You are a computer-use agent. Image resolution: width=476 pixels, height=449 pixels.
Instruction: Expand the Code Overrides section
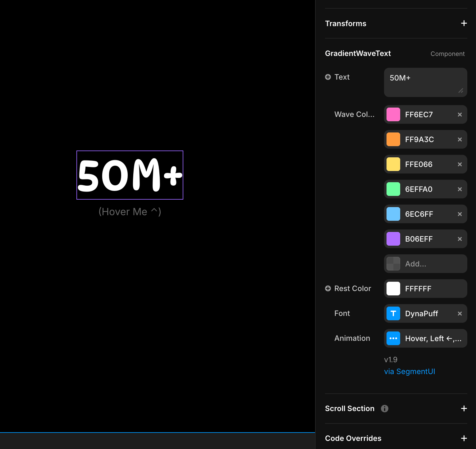[464, 438]
